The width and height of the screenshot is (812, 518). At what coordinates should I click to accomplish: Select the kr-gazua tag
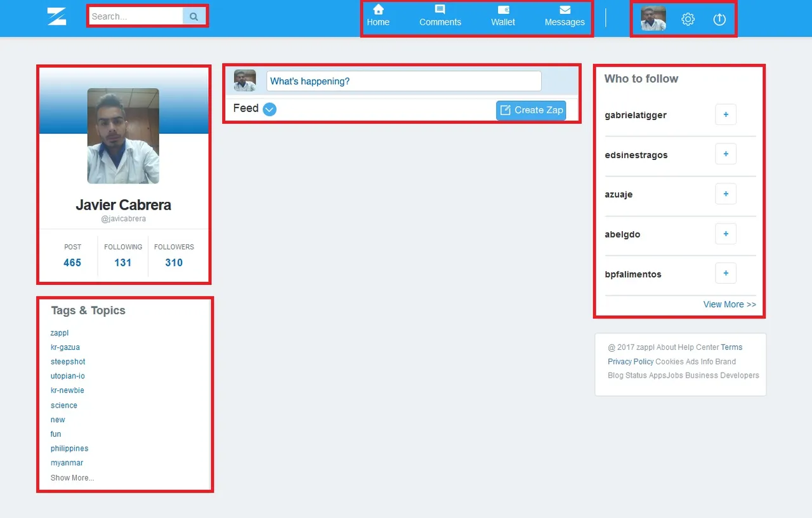pyautogui.click(x=65, y=347)
